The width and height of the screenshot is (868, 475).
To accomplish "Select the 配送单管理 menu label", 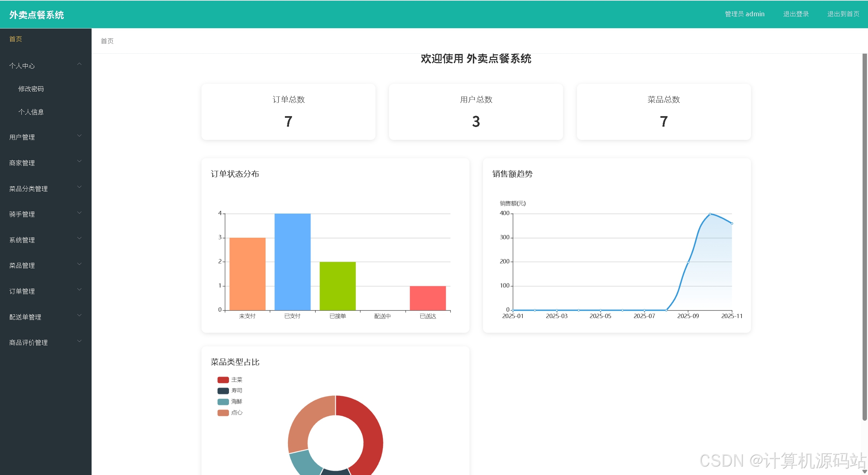I will (x=25, y=317).
